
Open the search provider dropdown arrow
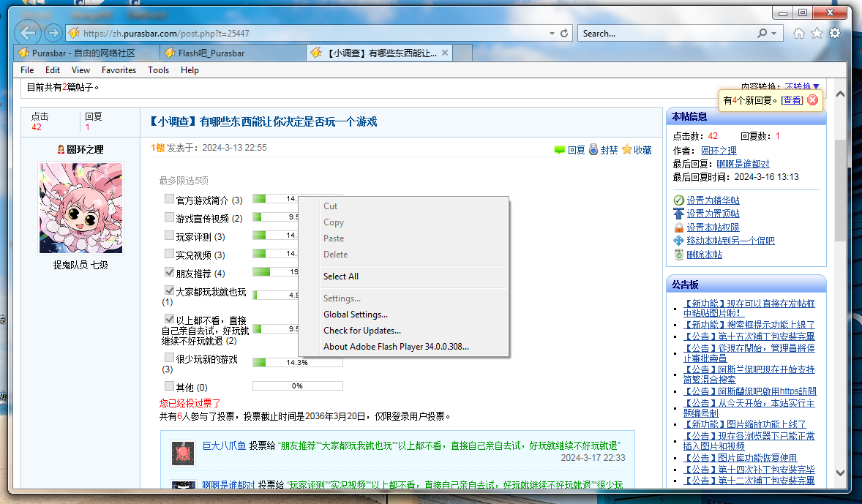774,34
